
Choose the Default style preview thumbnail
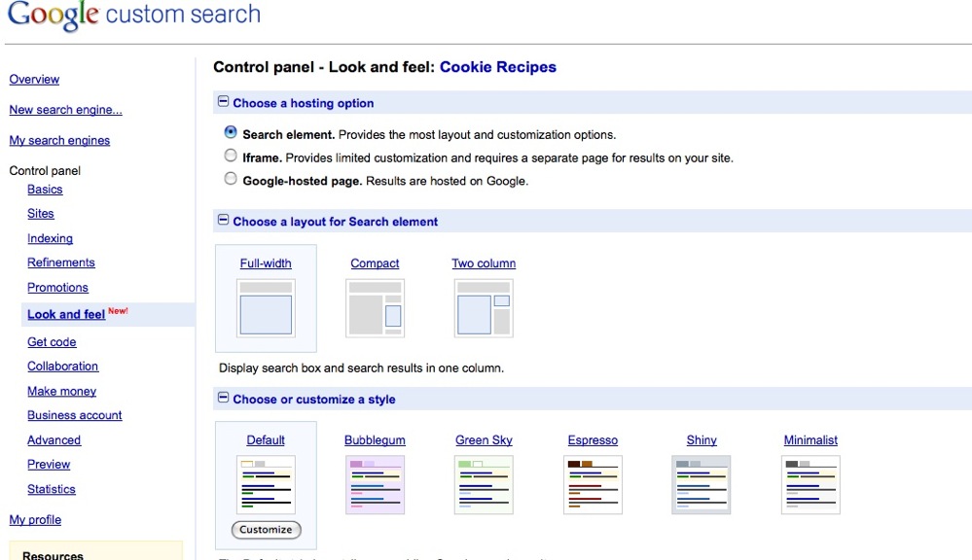(x=266, y=484)
